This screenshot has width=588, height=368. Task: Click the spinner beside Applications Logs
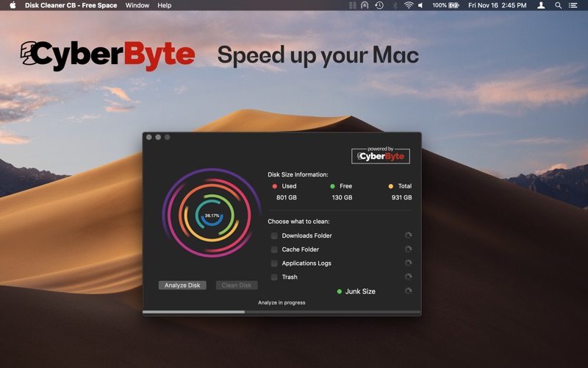409,263
